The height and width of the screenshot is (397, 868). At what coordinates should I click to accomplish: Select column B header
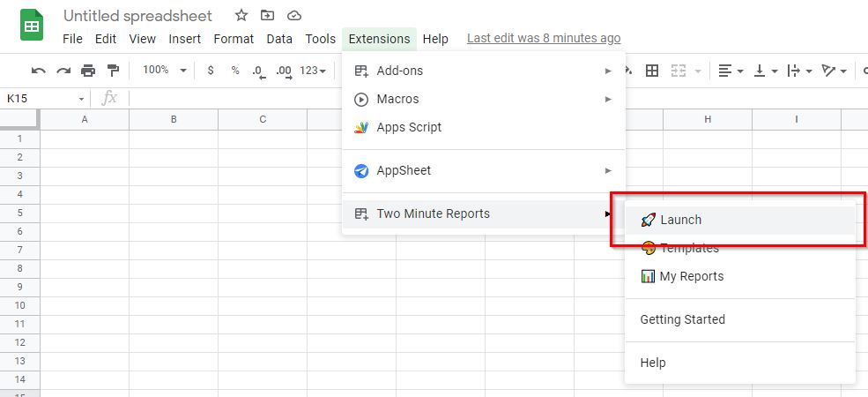pos(174,119)
